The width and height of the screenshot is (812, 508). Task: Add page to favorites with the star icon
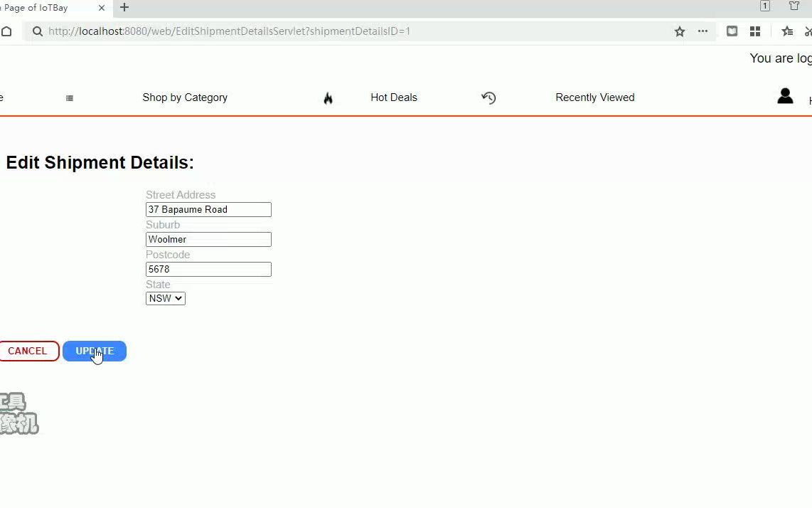tap(680, 31)
